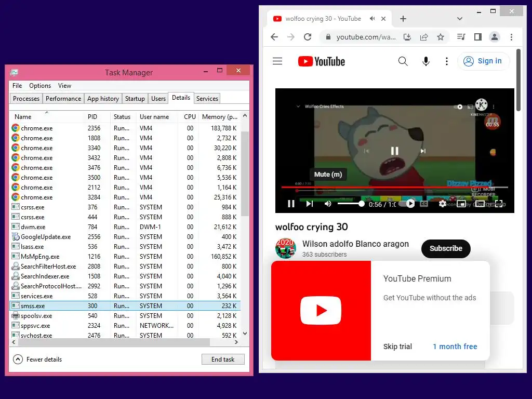Open Chrome profile avatar

click(495, 37)
